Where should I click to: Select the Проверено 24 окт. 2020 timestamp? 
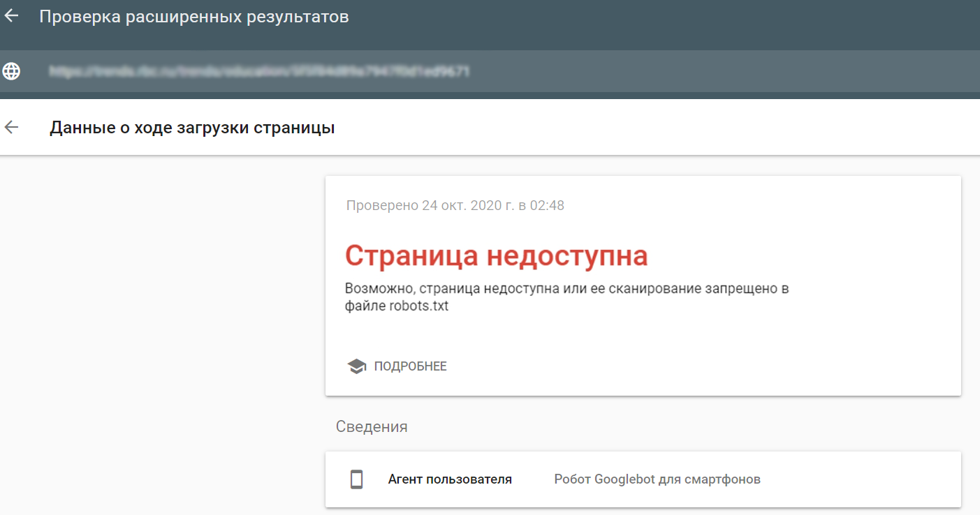455,204
